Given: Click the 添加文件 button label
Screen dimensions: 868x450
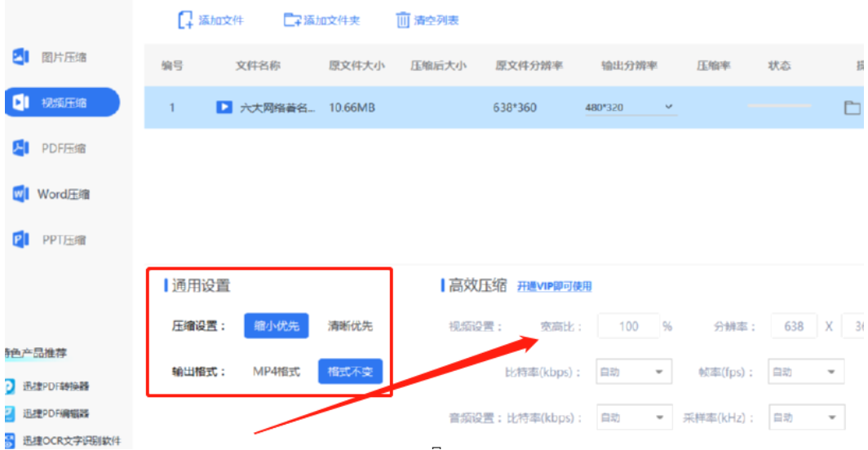Looking at the screenshot, I should pyautogui.click(x=221, y=20).
